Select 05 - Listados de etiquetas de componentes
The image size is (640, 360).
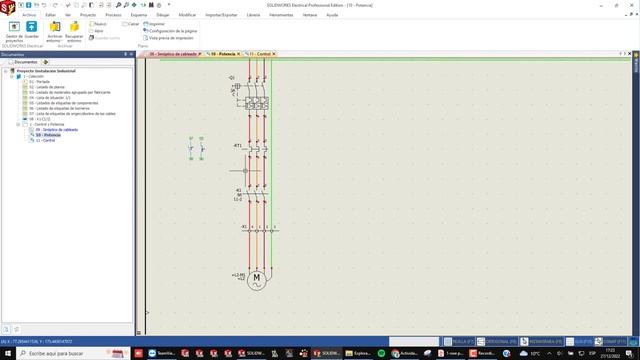pos(63,103)
